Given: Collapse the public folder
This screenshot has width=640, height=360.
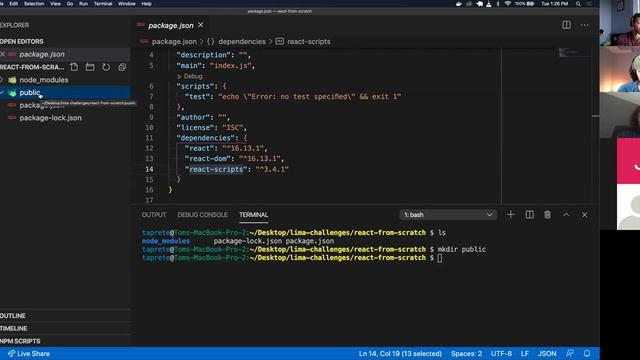Looking at the screenshot, I should coord(2,93).
